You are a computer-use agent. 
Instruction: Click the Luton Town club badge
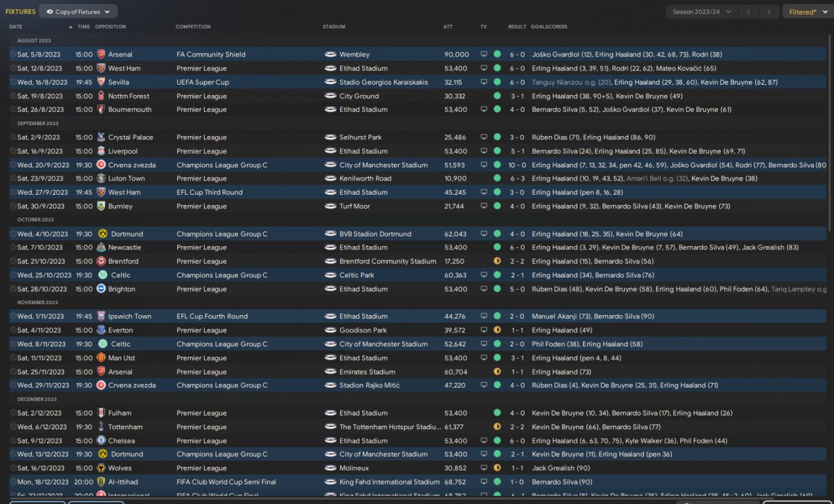click(x=101, y=178)
